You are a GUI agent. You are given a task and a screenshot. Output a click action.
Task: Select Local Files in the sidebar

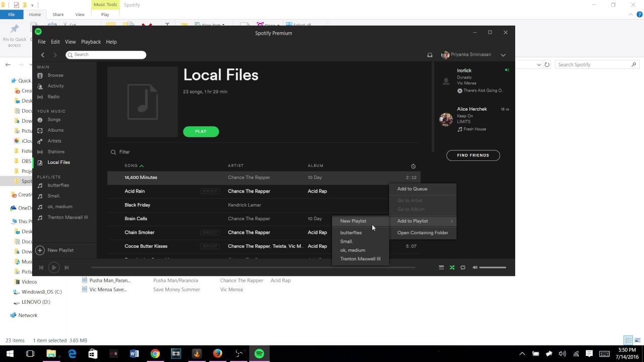point(58,162)
